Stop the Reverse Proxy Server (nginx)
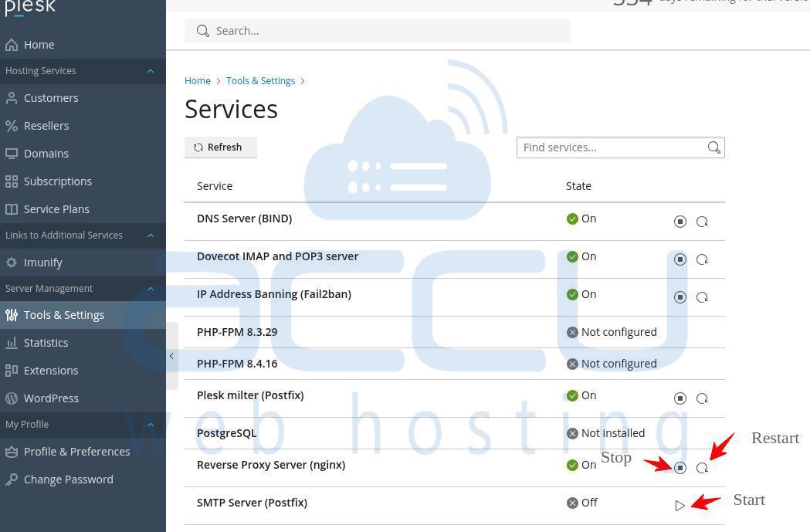 [x=680, y=467]
